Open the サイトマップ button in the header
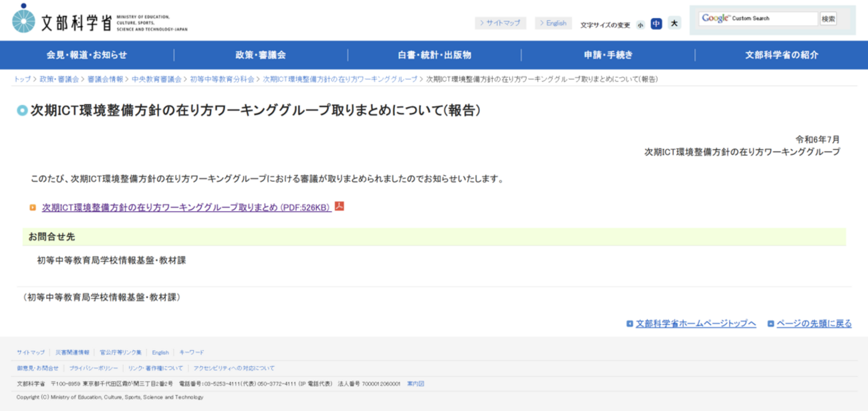Screen dimensions: 868x411 pos(500,23)
